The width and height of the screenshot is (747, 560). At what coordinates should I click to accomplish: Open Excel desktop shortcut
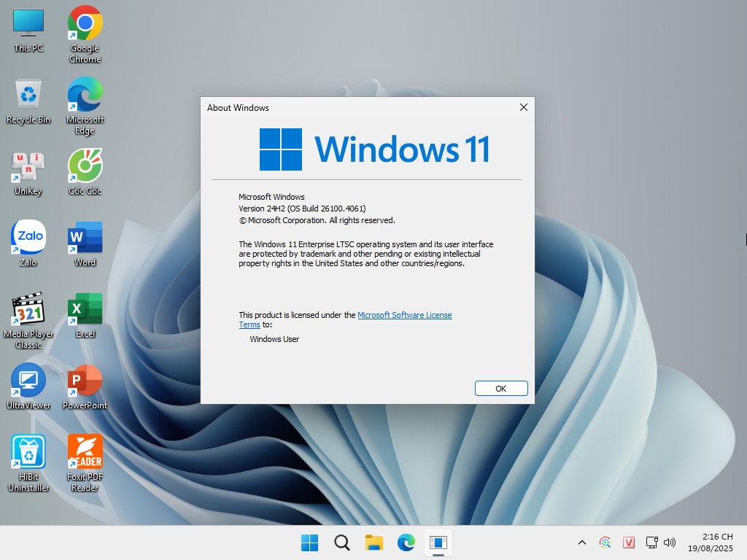[85, 316]
